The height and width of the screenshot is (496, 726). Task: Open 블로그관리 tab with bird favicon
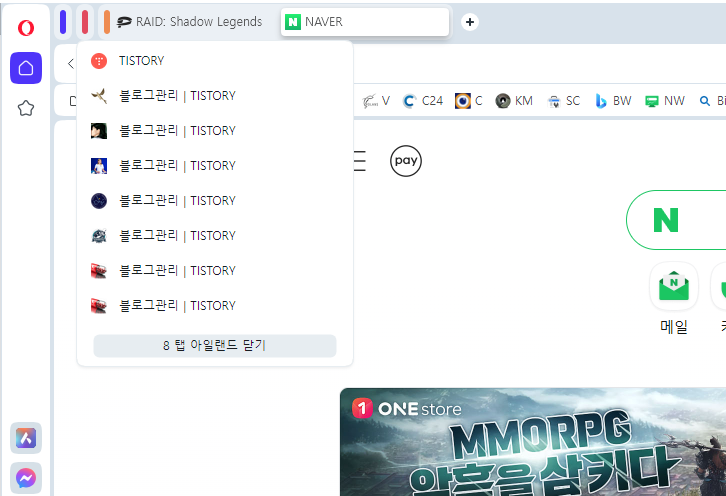[215, 96]
